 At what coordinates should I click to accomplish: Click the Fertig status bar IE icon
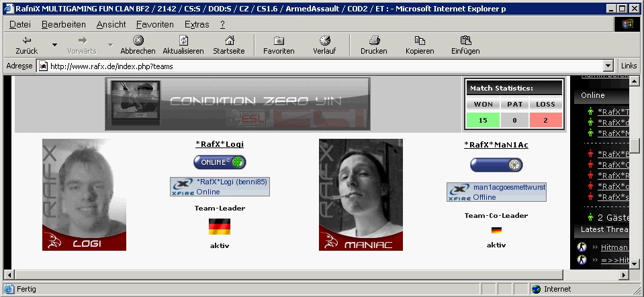pyautogui.click(x=9, y=289)
